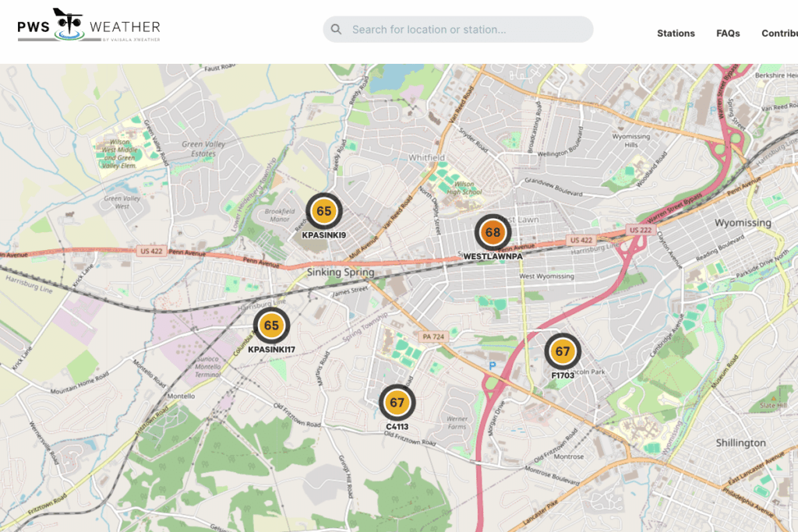Click the parking icon near Morgan Drive
Viewport: 798px width, 532px height.
coord(492,365)
